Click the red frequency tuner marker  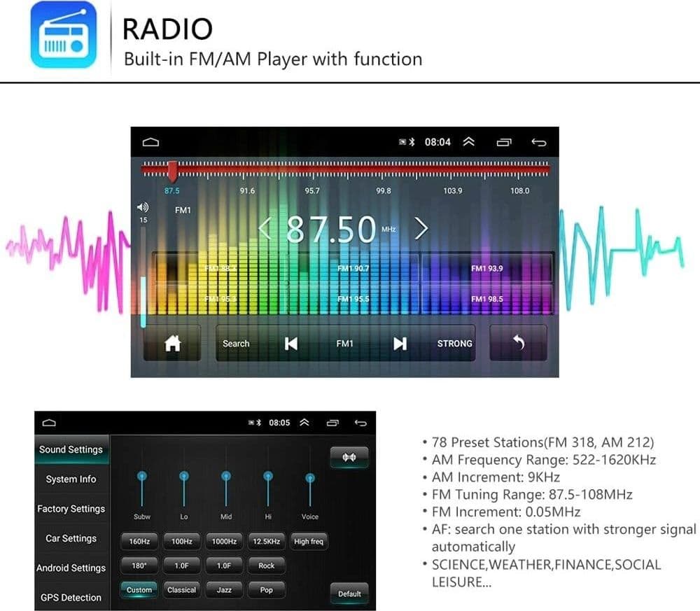pos(173,172)
